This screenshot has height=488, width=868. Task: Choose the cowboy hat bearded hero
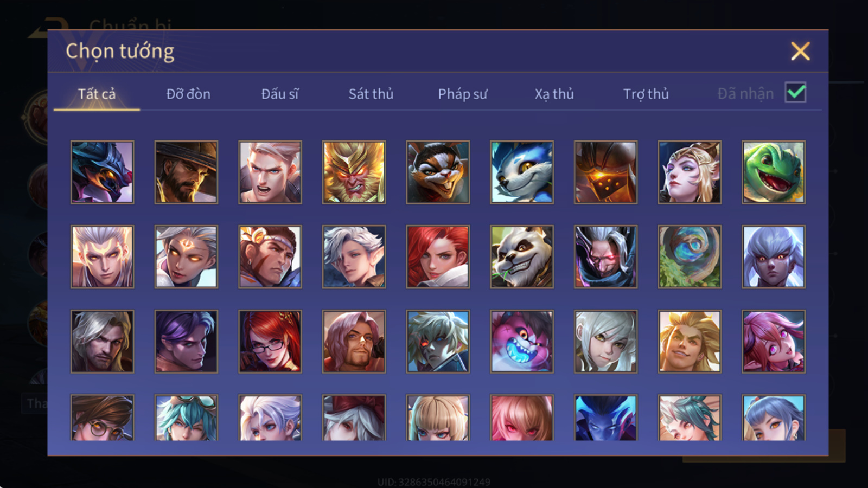[186, 172]
